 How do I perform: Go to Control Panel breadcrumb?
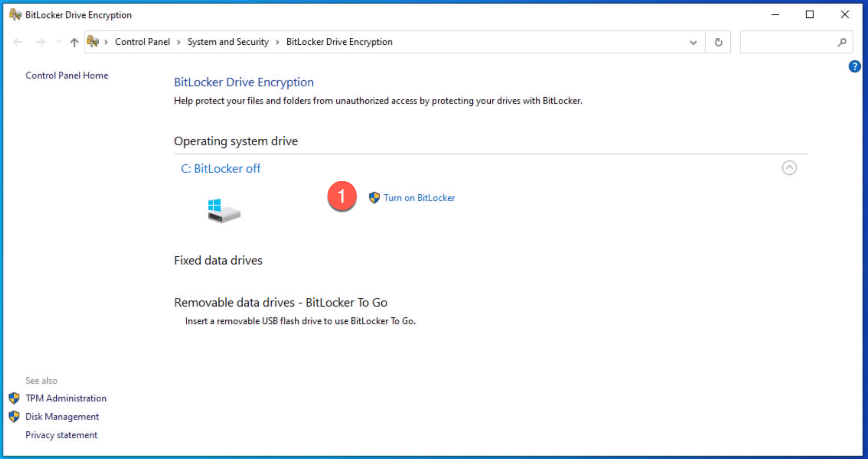142,42
